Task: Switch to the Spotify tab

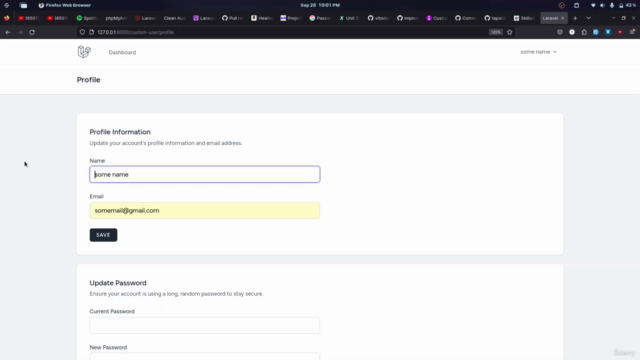Action: pos(87,18)
